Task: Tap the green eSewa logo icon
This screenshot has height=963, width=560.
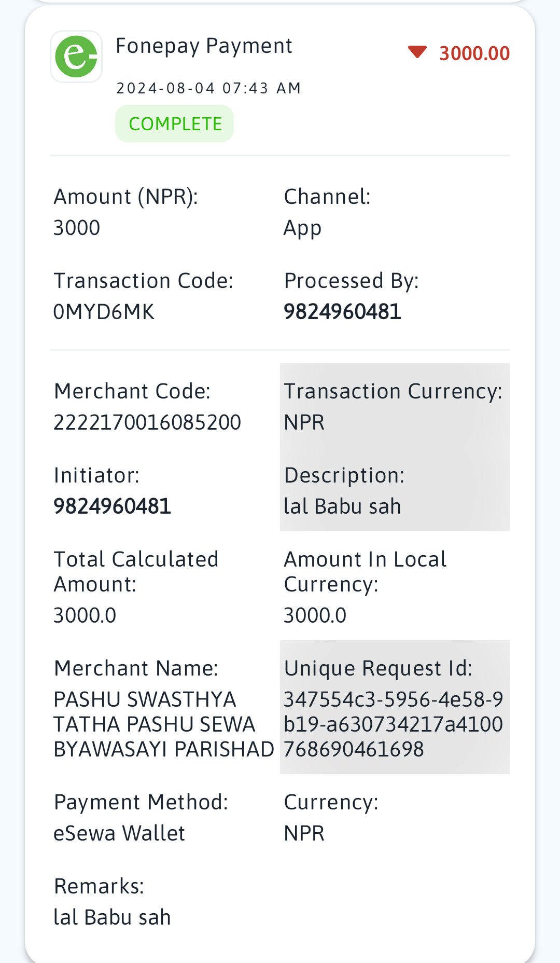Action: tap(76, 57)
